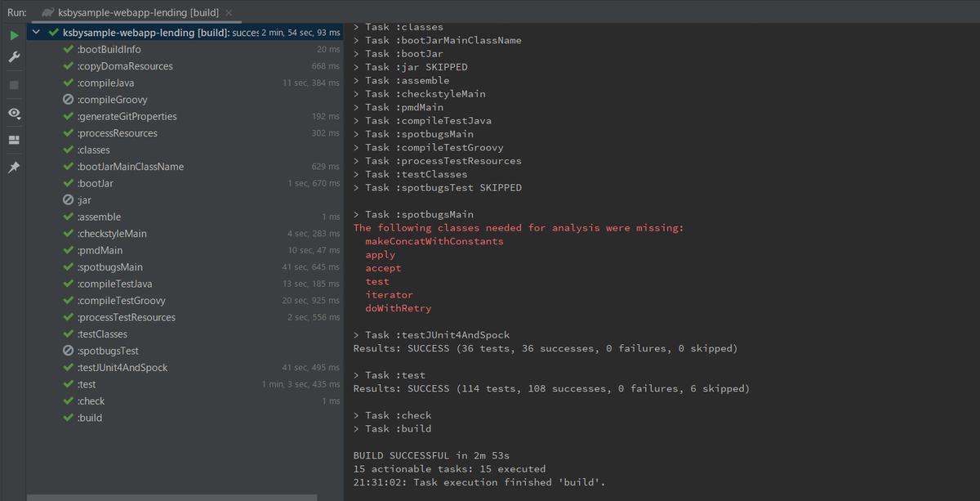Click green checkmark next to :spotbugsMain
980x501 pixels.
69,267
